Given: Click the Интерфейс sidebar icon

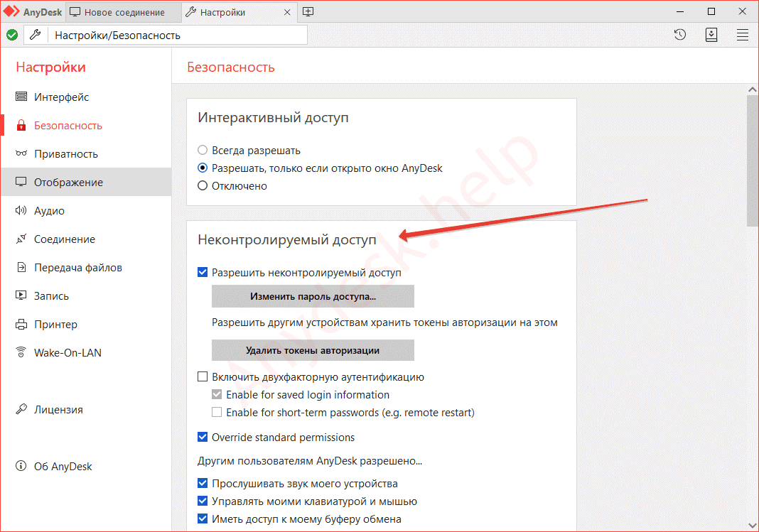Looking at the screenshot, I should [21, 97].
